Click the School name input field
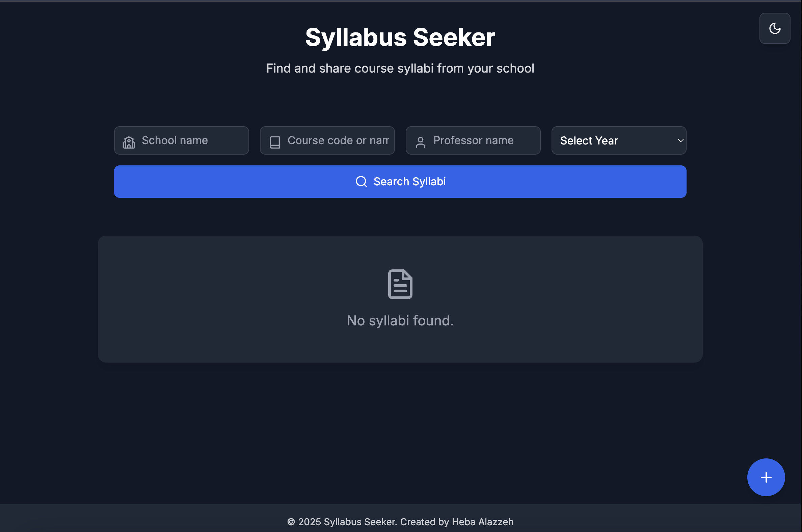The height and width of the screenshot is (532, 802). point(182,140)
